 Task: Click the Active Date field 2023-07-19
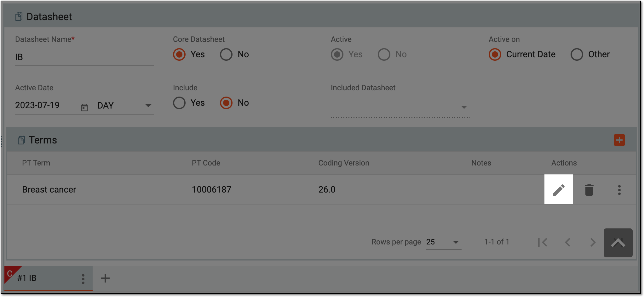46,105
